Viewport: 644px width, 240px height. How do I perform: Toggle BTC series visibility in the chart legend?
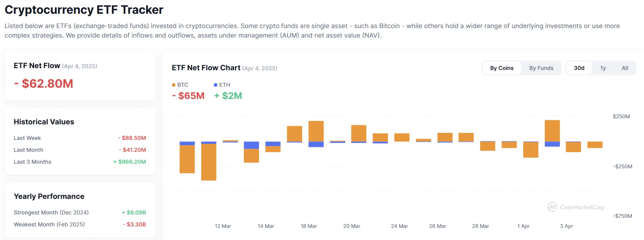tap(180, 85)
